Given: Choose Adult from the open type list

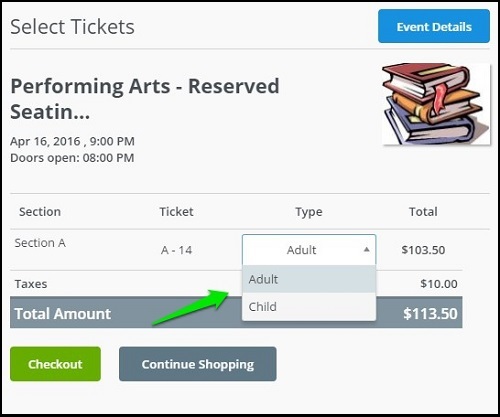Looking at the screenshot, I should (309, 279).
